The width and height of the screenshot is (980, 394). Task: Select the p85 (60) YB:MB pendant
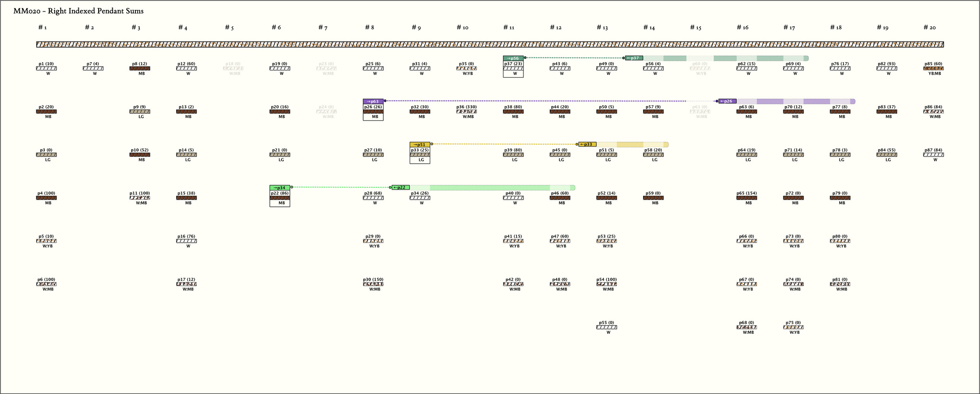(933, 68)
